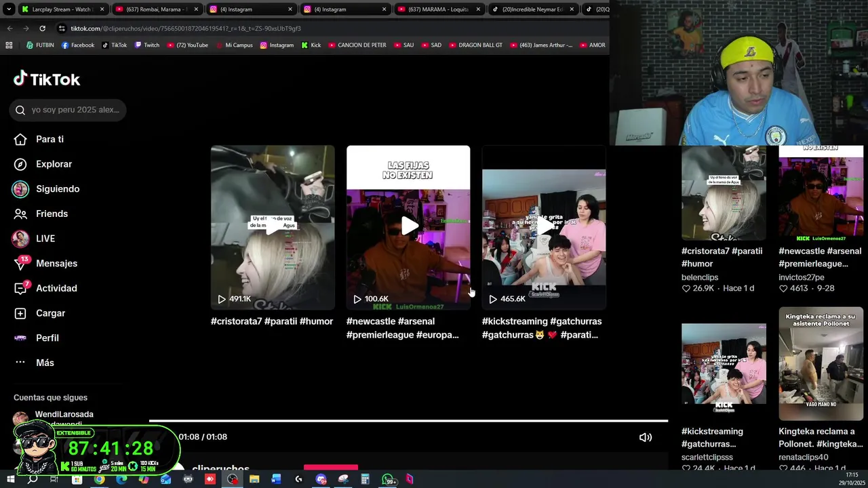Open Windows taskbar search
The height and width of the screenshot is (488, 868).
click(x=33, y=479)
